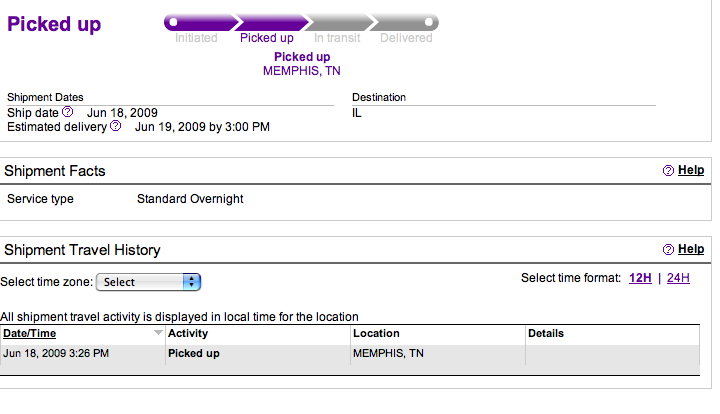Switch time format to 12H

point(640,278)
